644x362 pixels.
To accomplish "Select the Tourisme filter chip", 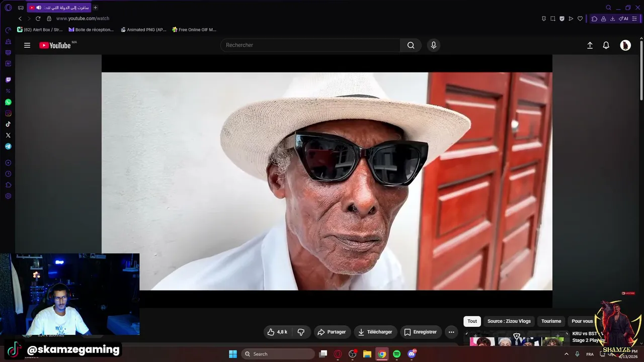I will tap(551, 321).
